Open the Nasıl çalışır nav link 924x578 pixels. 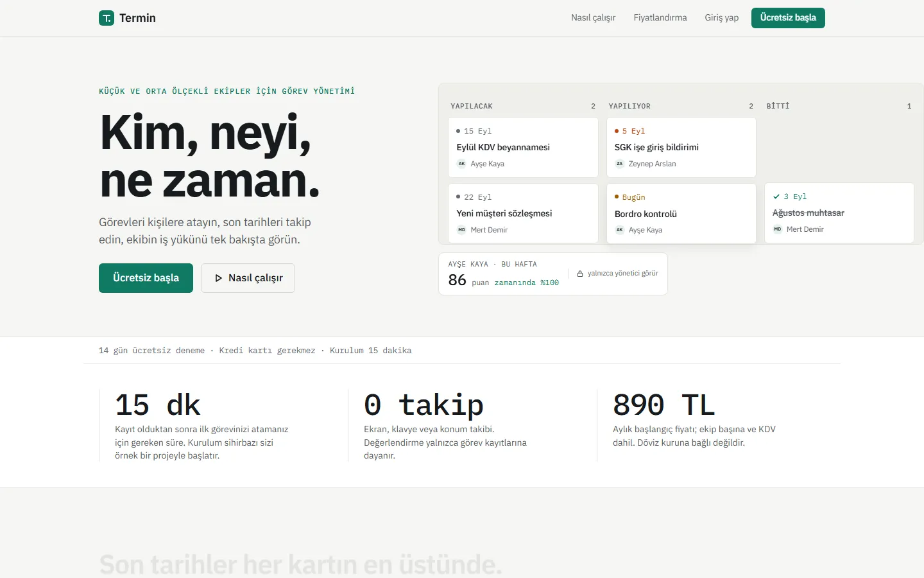(593, 18)
